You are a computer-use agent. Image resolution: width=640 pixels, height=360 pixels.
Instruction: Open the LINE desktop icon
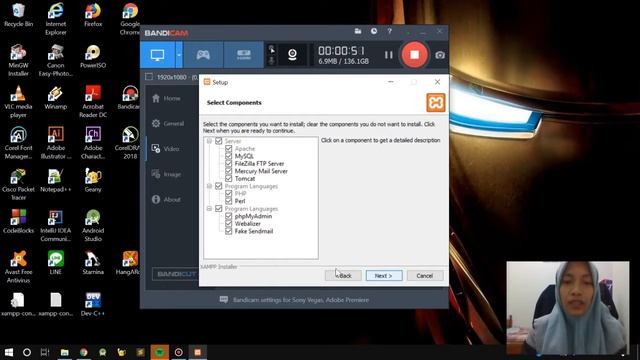pos(56,263)
